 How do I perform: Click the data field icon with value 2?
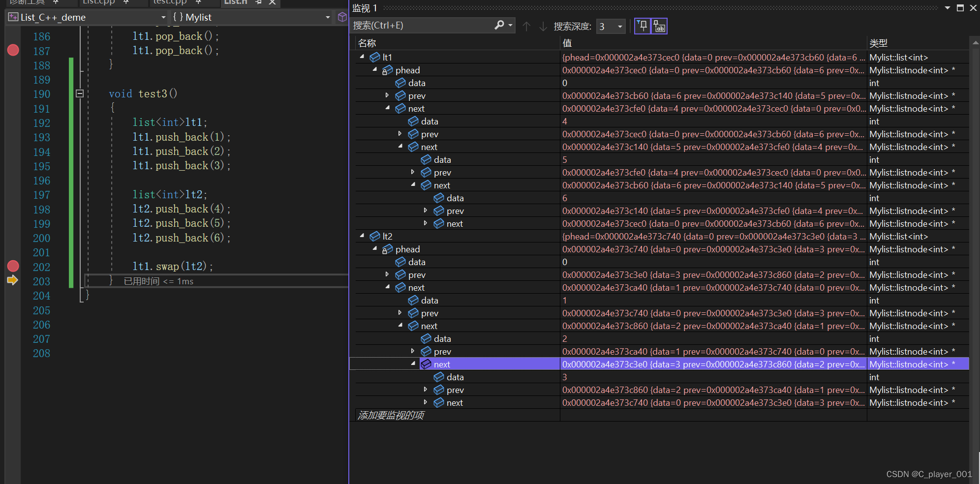coord(426,339)
